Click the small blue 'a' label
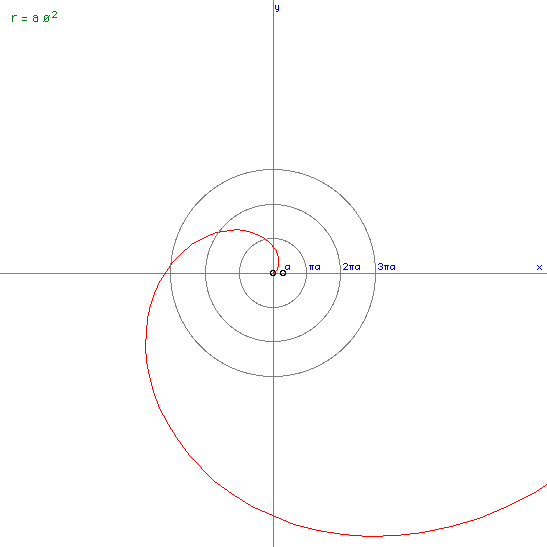This screenshot has height=547, width=547. pyautogui.click(x=288, y=267)
